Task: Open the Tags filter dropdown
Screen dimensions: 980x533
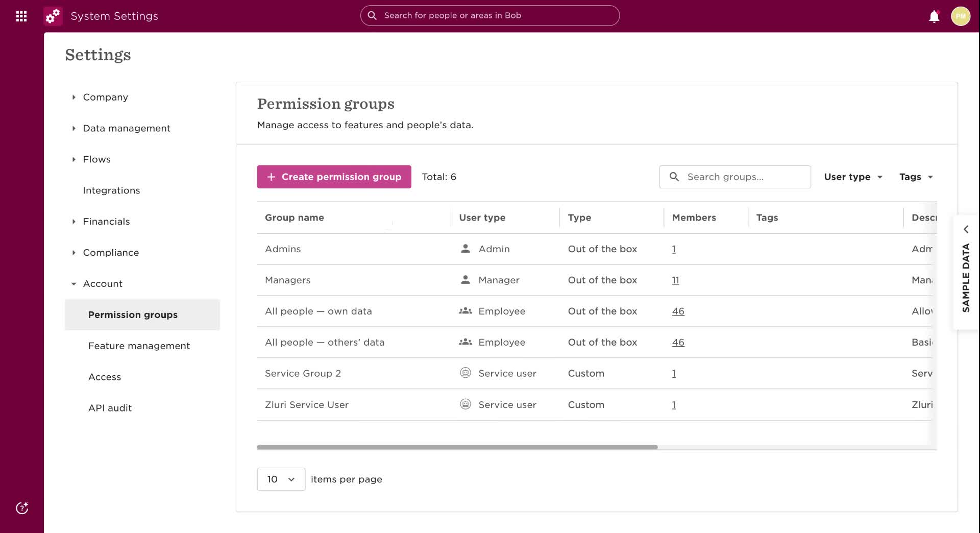Action: [x=916, y=177]
